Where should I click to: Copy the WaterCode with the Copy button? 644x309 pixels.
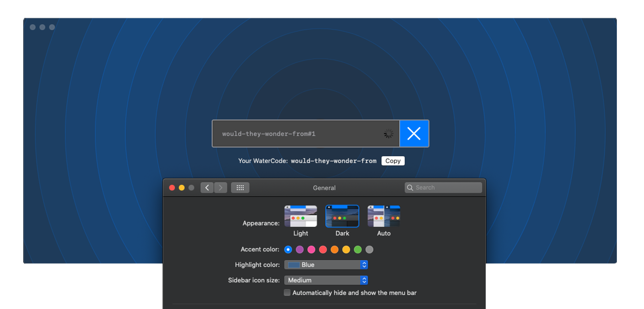tap(393, 161)
